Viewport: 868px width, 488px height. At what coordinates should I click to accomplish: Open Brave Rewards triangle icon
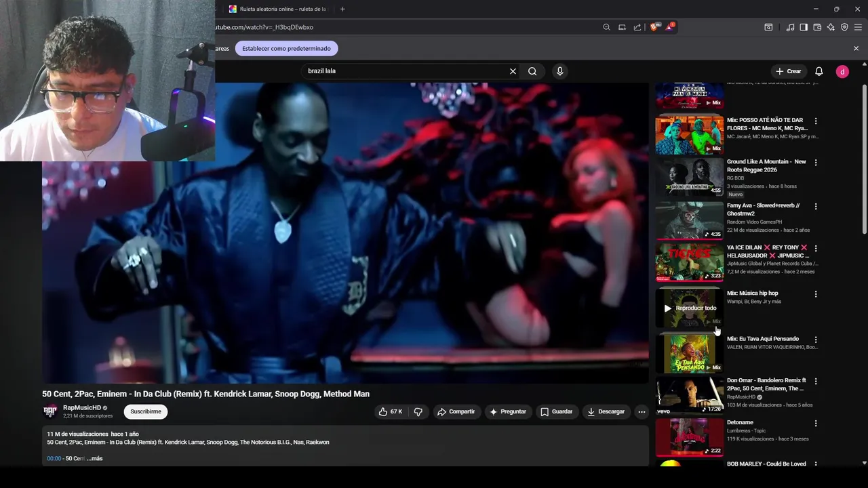coord(669,27)
